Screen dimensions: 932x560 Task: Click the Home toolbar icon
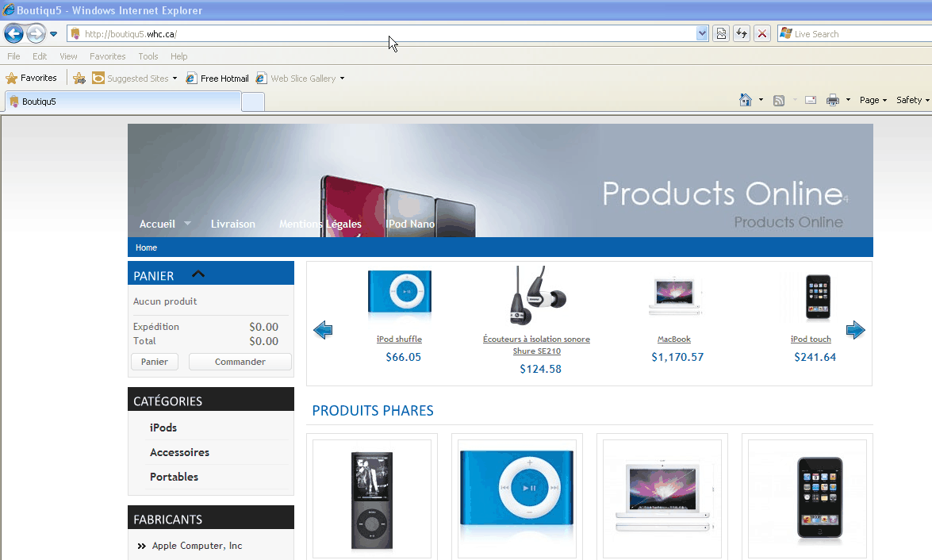(x=746, y=100)
